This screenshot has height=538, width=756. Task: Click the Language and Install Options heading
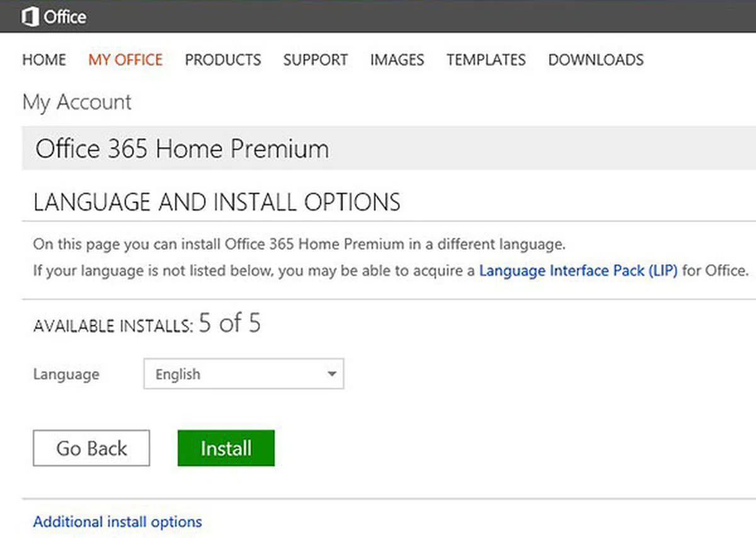coord(217,202)
